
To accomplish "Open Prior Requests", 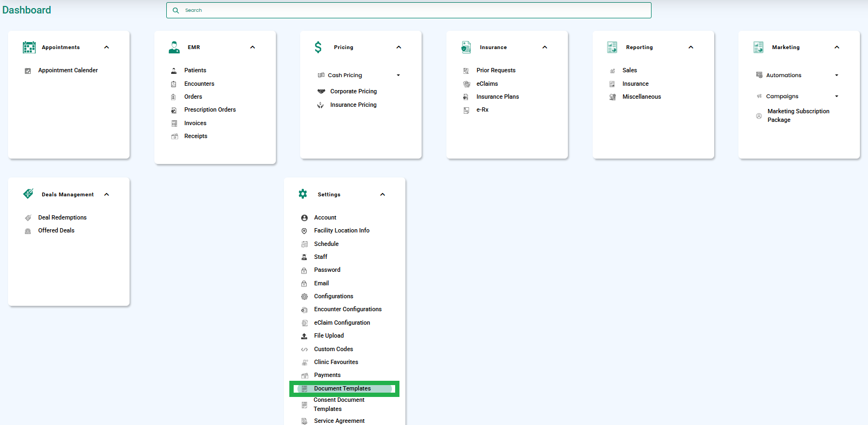I will pos(496,71).
